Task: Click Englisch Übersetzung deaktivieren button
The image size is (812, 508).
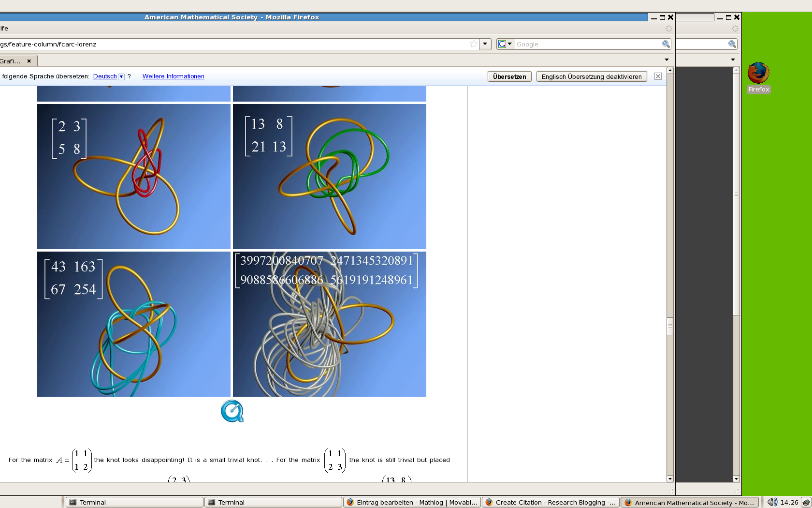Action: tap(591, 76)
